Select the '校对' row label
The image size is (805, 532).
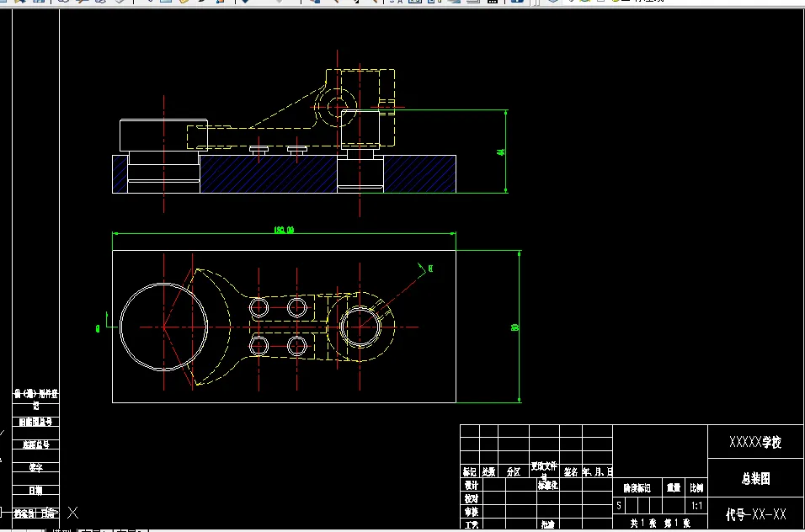point(472,498)
